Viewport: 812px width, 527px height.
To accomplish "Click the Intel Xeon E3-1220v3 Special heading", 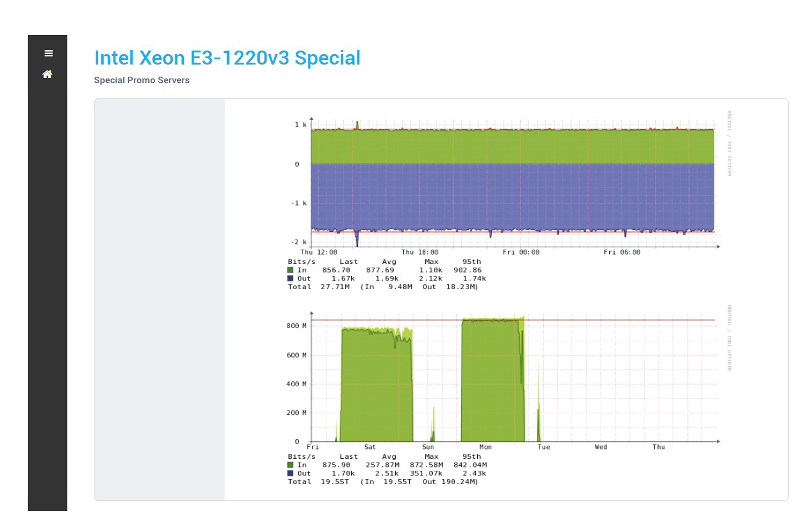I will point(227,58).
